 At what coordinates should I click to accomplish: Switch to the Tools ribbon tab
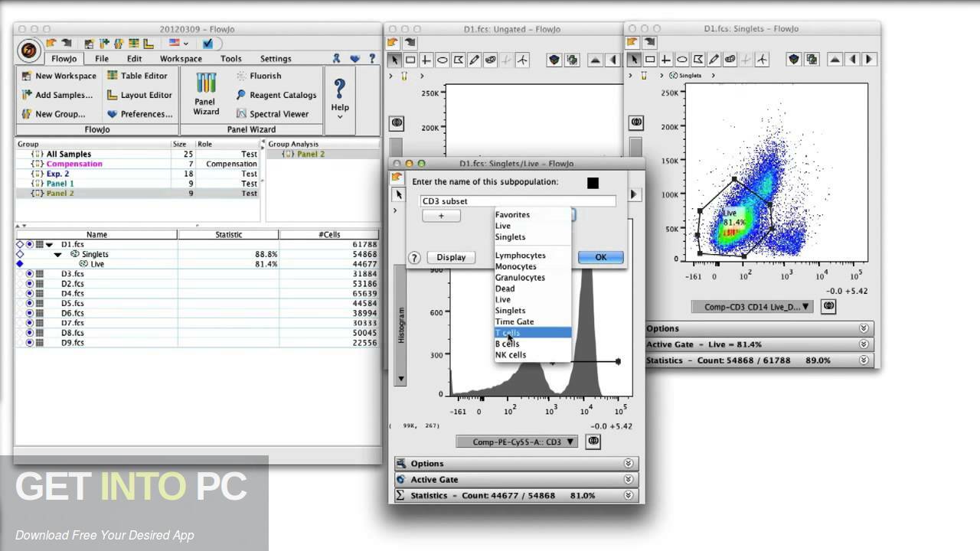230,59
